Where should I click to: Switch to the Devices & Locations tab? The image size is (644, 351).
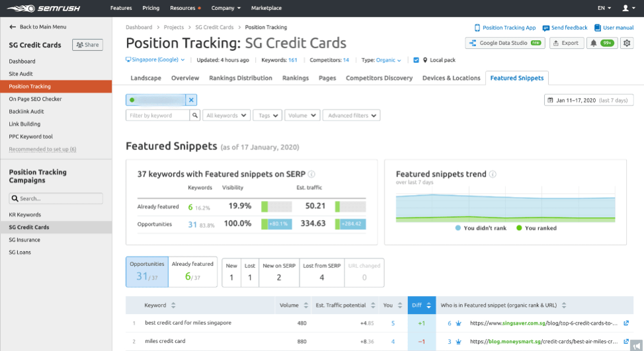452,78
